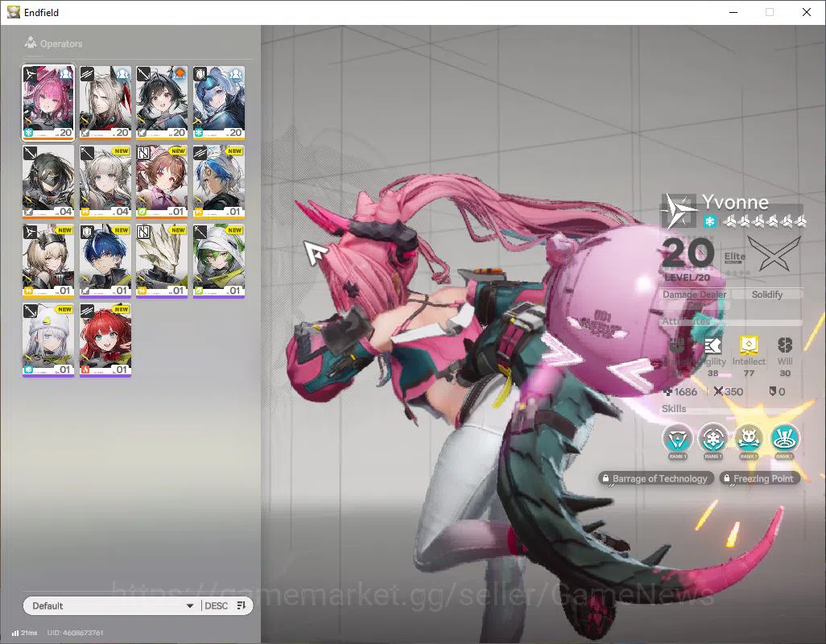Click the defense shield icon next to 0

773,391
